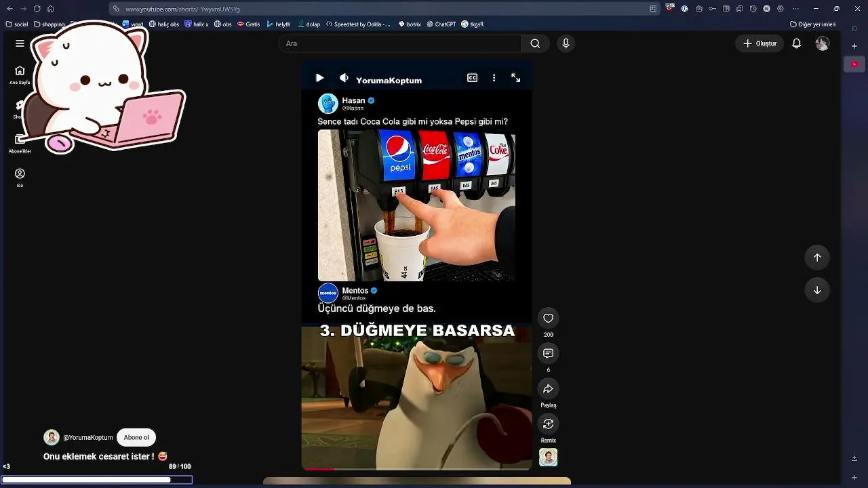Viewport: 868px width, 488px height.
Task: Open the haliç obs bookmark
Action: pyautogui.click(x=164, y=24)
